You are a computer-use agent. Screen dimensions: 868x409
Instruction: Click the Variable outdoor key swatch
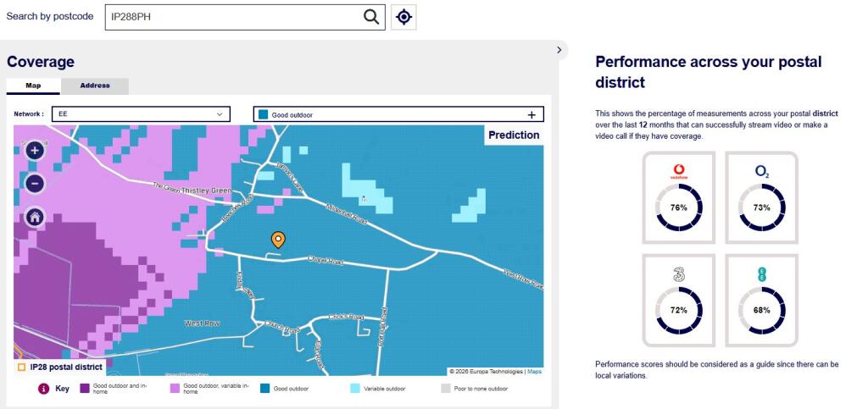(355, 389)
